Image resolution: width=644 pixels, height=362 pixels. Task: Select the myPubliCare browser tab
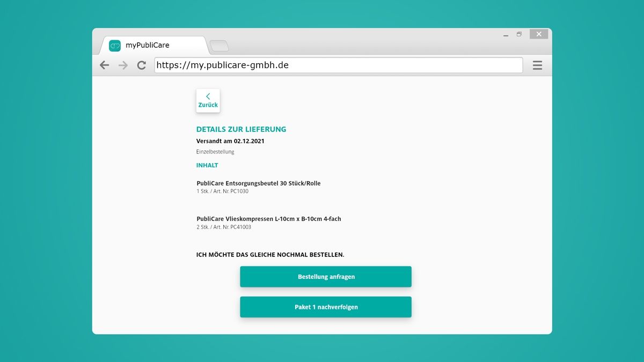153,46
